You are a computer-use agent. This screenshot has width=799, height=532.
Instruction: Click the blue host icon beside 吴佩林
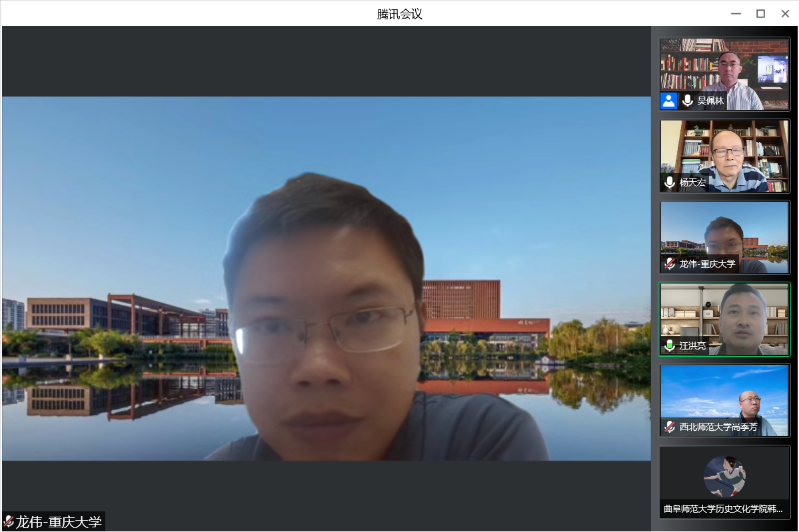point(668,101)
